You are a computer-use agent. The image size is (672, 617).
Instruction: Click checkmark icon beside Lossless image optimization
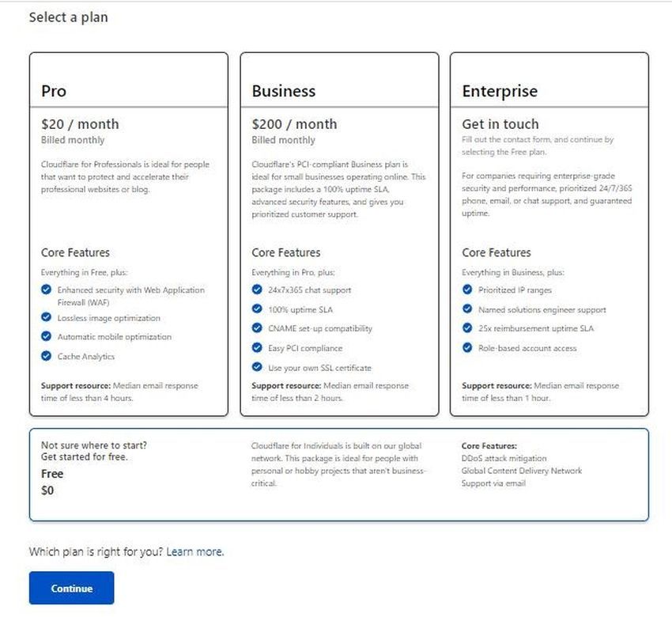[x=47, y=318]
